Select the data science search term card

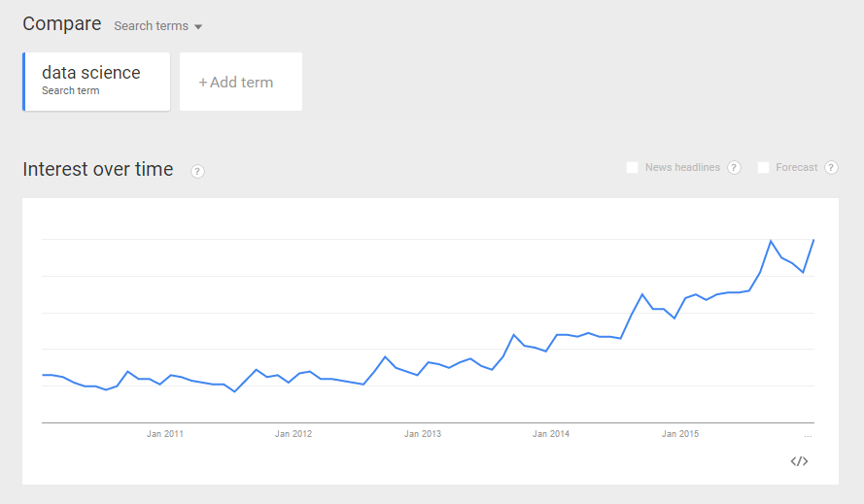[x=97, y=82]
